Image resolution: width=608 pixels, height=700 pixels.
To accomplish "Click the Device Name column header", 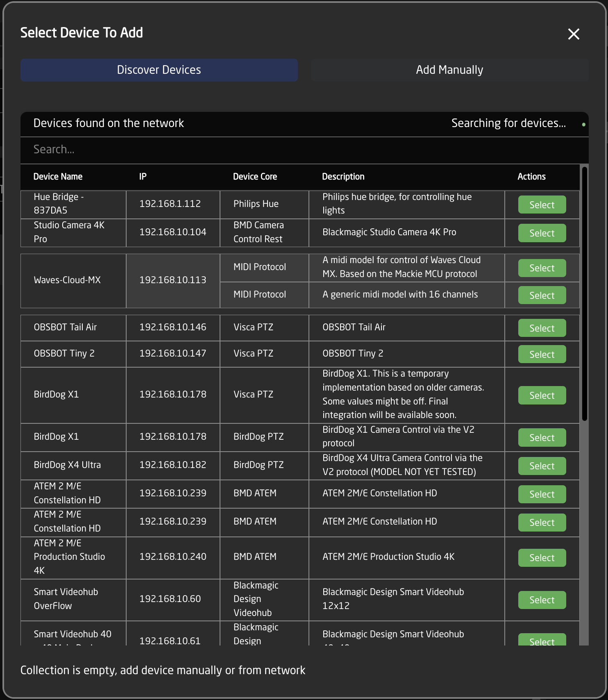I will click(x=58, y=177).
